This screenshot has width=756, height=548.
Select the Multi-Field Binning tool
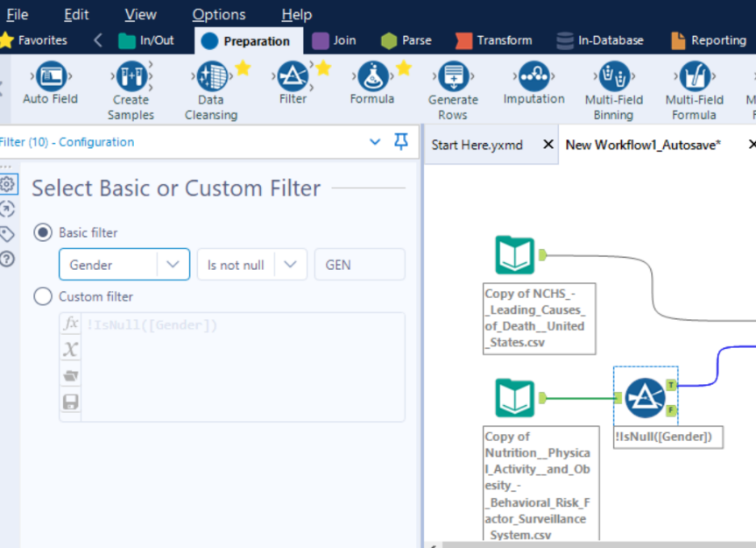pyautogui.click(x=613, y=77)
